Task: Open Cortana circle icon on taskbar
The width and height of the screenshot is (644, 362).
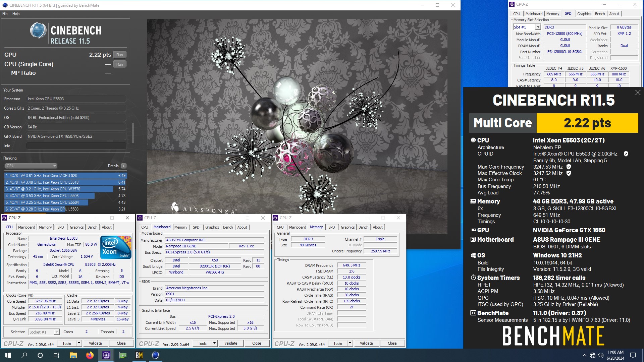Action: click(40, 355)
